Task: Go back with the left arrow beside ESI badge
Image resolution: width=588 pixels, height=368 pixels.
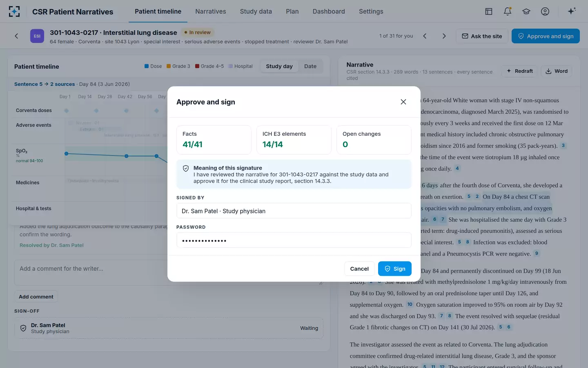Action: [16, 36]
